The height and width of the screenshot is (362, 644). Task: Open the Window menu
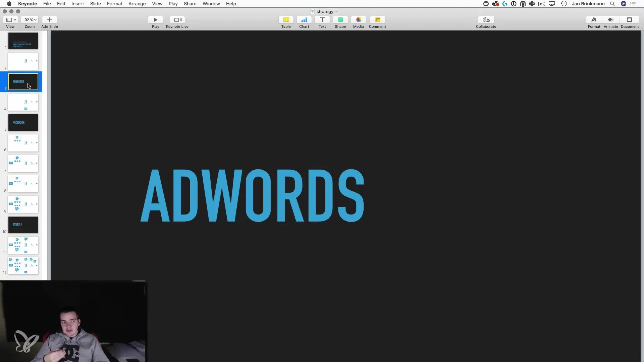pyautogui.click(x=211, y=4)
